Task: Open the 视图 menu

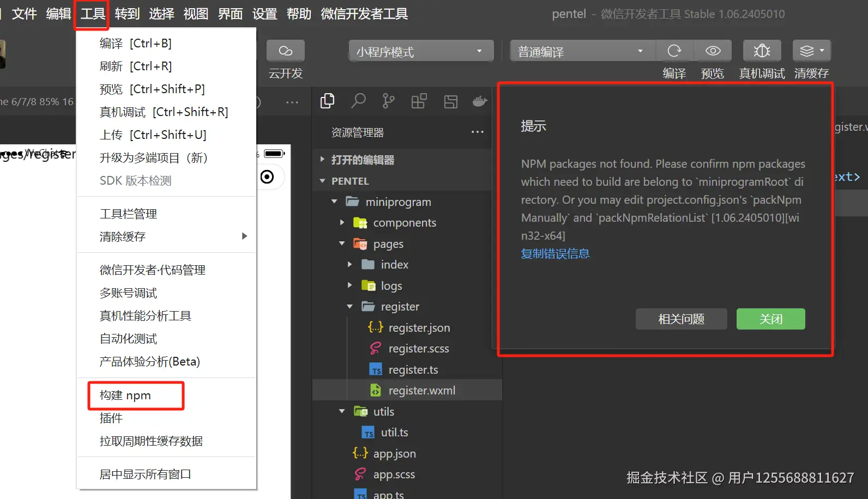Action: 196,14
